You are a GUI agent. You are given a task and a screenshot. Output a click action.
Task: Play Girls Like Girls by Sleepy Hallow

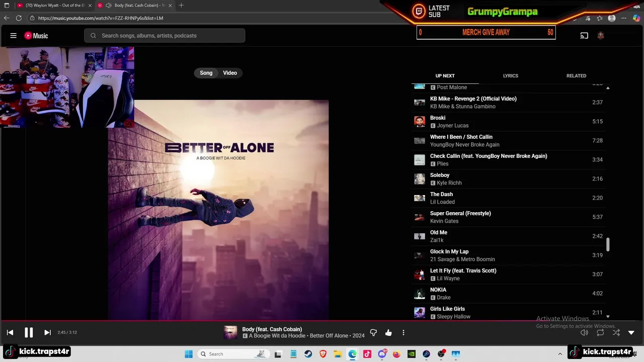[x=508, y=312]
